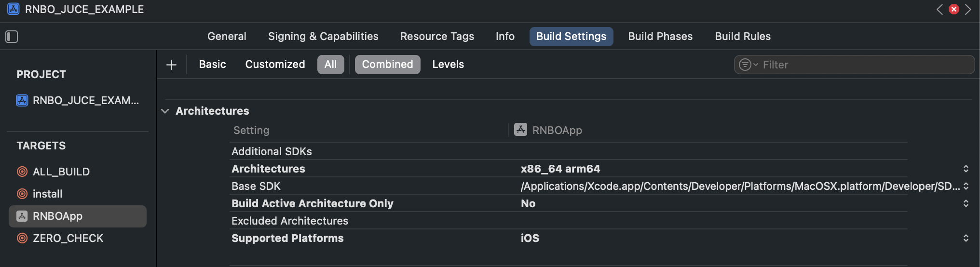The width and height of the screenshot is (980, 267).
Task: Click the plus add build setting icon
Action: coord(171,65)
